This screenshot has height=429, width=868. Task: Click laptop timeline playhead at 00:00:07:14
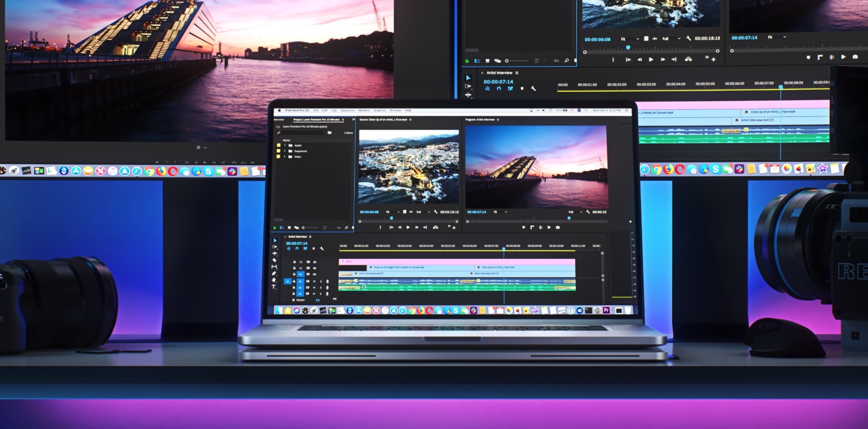[504, 248]
